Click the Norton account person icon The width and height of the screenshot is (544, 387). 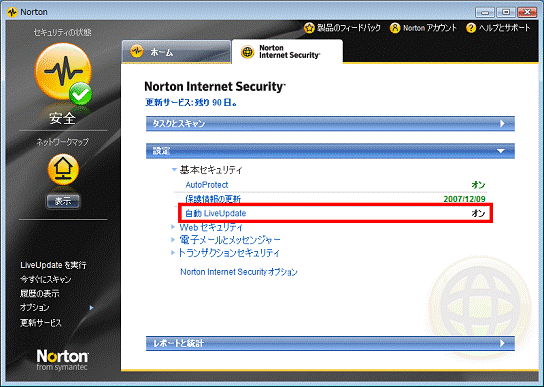point(395,28)
